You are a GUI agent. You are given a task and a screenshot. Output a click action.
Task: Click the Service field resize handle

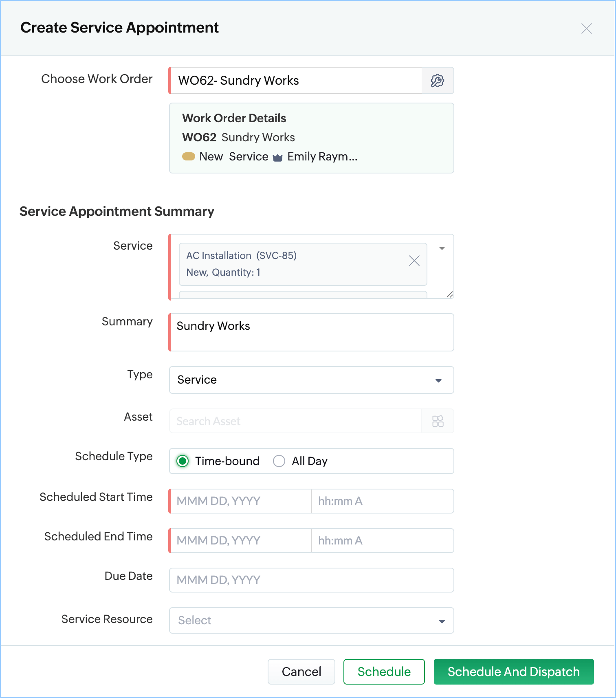[449, 294]
